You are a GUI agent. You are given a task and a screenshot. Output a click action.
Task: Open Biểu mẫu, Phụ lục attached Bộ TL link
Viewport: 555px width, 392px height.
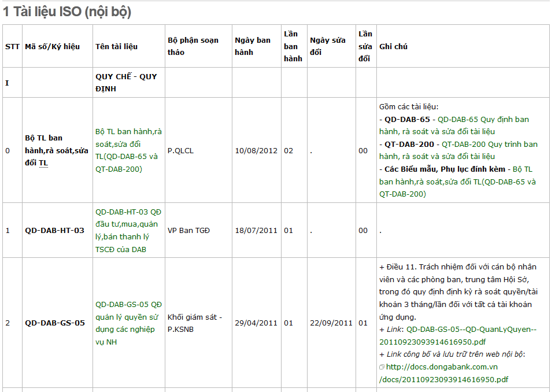457,182
